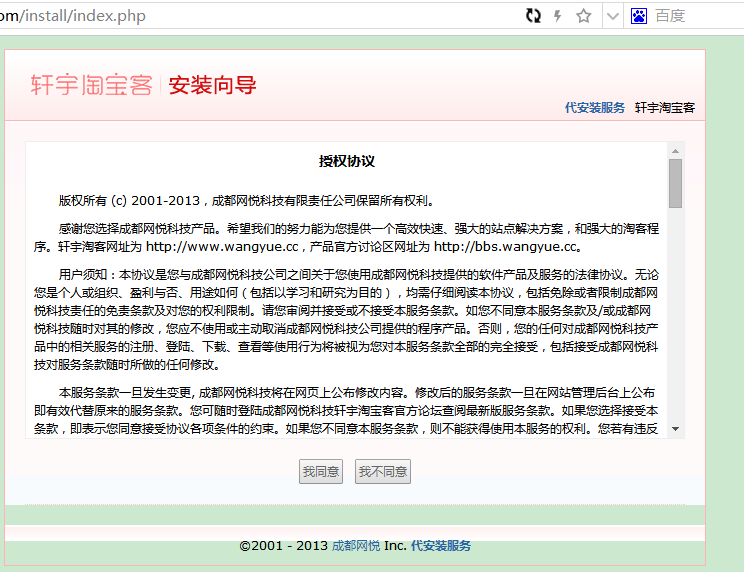Open 代安装服务 link in header

pyautogui.click(x=594, y=108)
